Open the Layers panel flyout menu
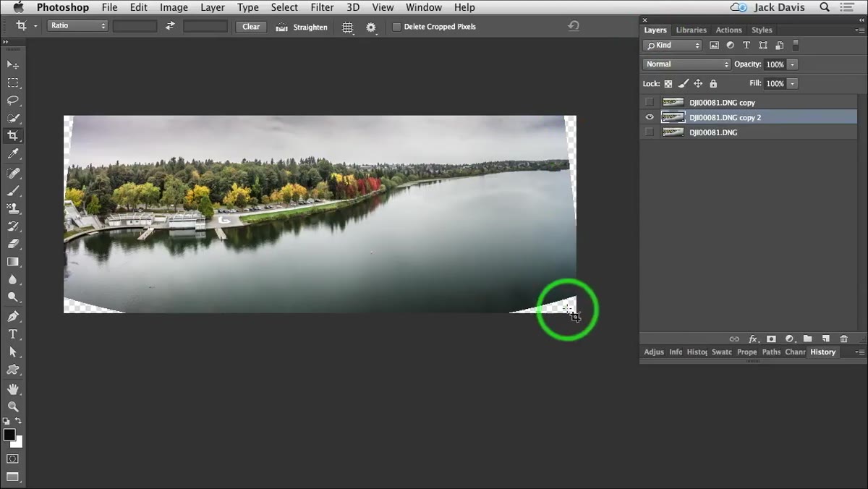This screenshot has width=868, height=489. (859, 30)
